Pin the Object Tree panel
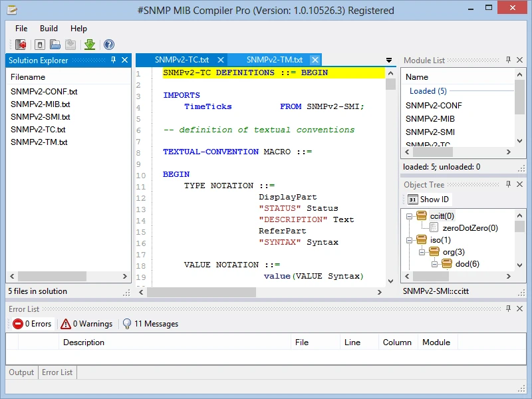The width and height of the screenshot is (532, 399). pyautogui.click(x=509, y=185)
